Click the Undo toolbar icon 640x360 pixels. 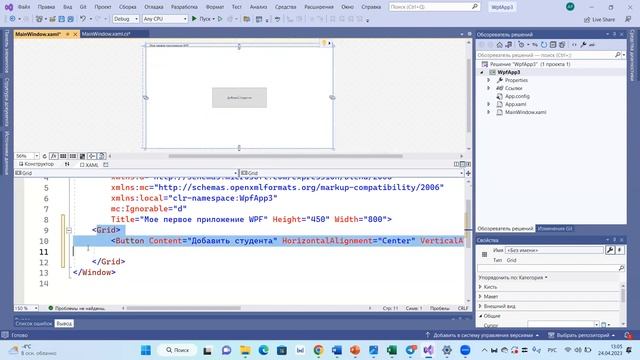(x=83, y=19)
